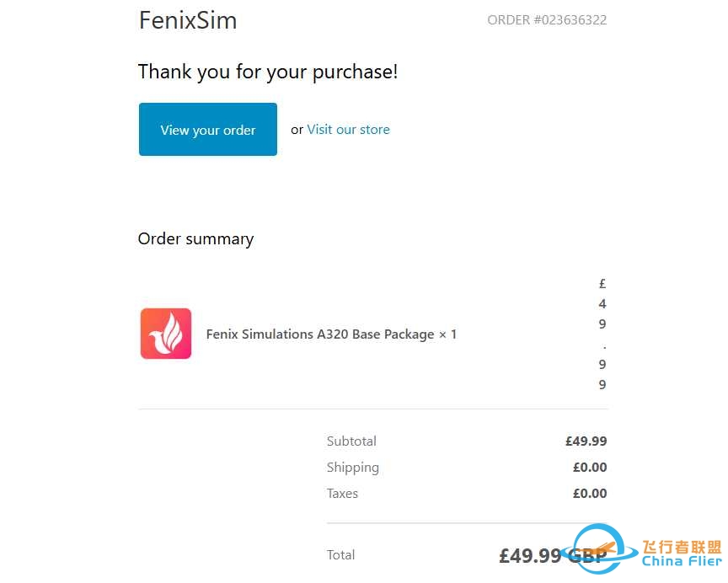Select the Taxes £0.00 value
The width and height of the screenshot is (728, 583).
click(x=589, y=494)
